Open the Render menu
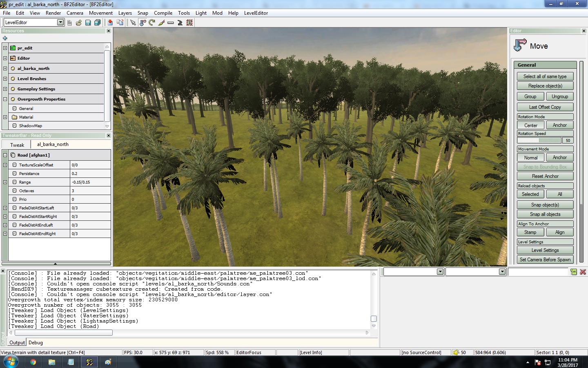Viewport: 588px width, 368px height. click(x=53, y=13)
